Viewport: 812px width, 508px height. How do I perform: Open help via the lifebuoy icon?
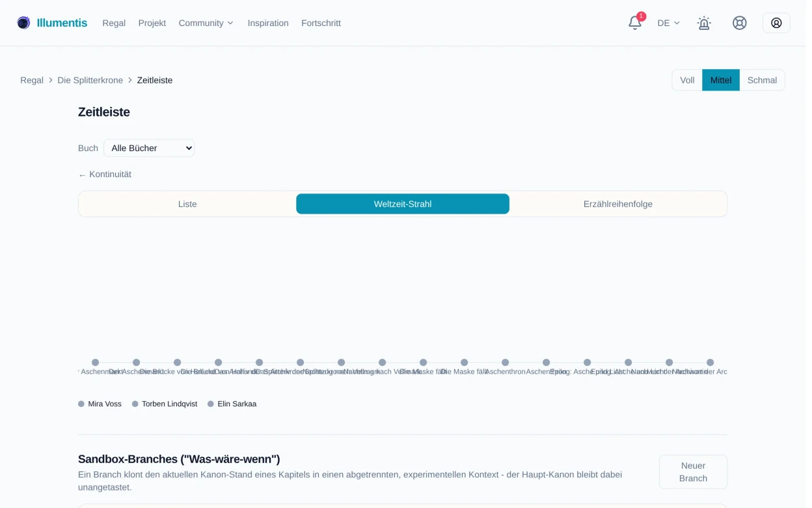[740, 23]
